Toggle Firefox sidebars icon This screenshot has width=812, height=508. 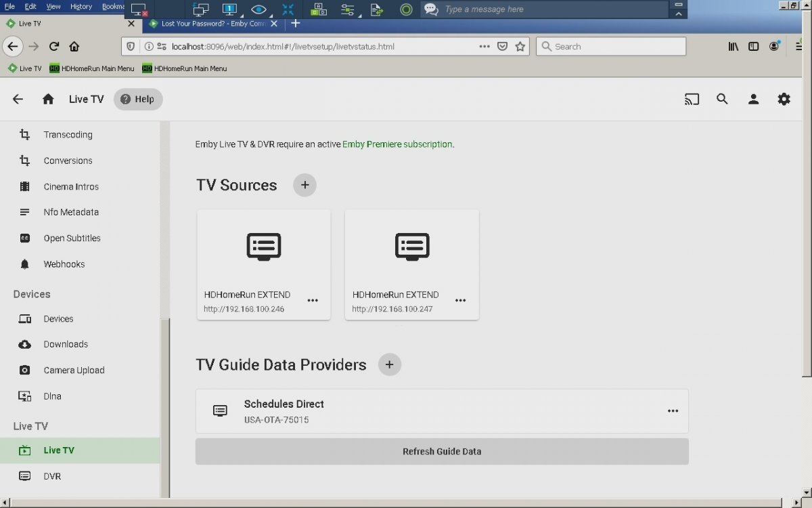[x=753, y=47]
